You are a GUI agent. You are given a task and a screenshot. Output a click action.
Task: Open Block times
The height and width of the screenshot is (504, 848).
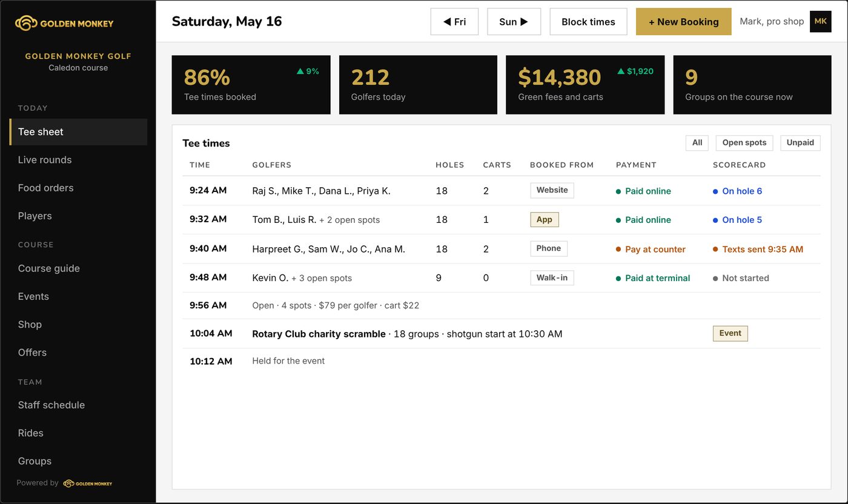tap(588, 22)
